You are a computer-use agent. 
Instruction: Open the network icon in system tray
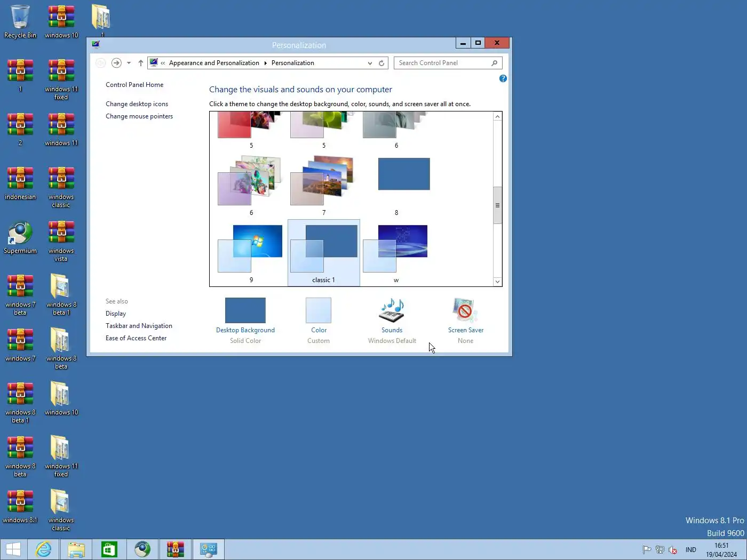(x=660, y=550)
